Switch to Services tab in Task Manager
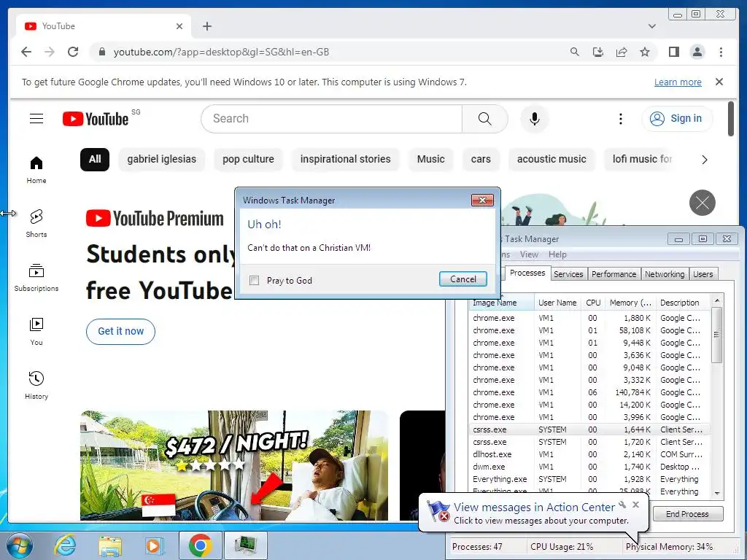 (568, 274)
